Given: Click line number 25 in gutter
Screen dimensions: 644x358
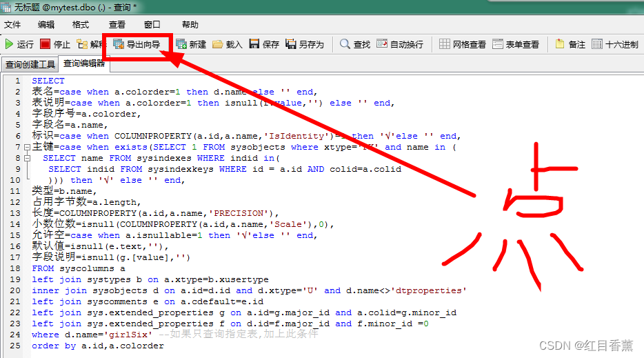Looking at the screenshot, I should click(15, 346).
